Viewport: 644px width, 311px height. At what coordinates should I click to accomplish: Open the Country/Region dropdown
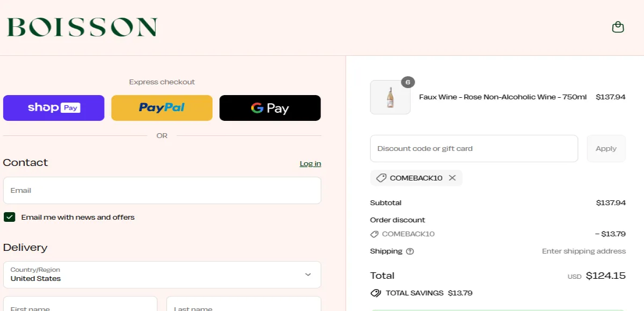point(162,274)
